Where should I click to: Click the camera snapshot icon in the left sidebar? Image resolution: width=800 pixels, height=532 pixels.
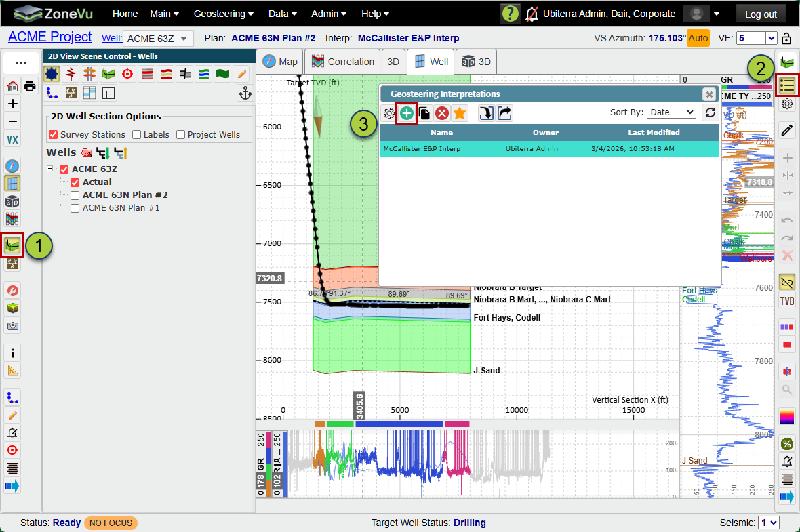(12, 325)
